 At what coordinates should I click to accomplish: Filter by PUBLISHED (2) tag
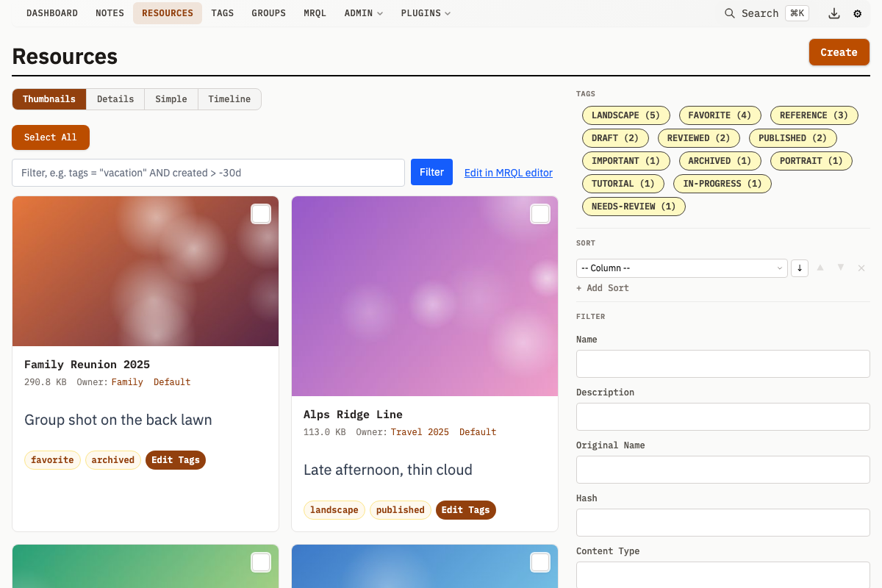coord(793,138)
